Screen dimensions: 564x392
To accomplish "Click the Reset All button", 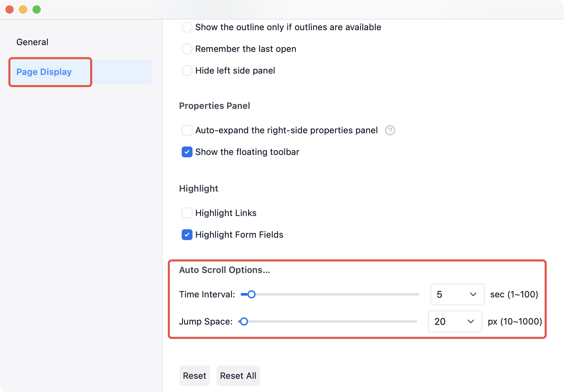I will click(238, 376).
